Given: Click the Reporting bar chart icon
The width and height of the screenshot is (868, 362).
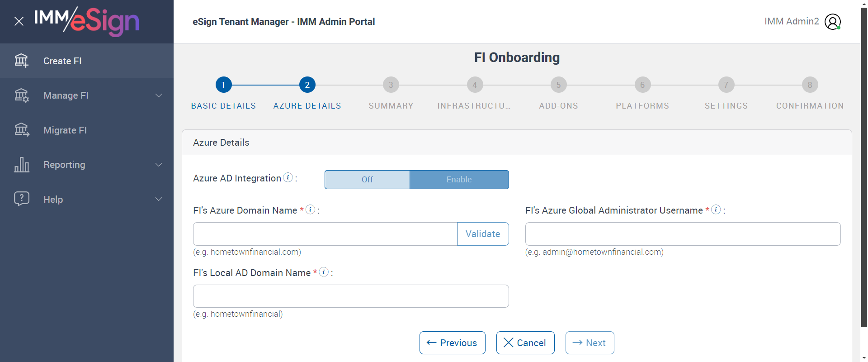Looking at the screenshot, I should [21, 165].
